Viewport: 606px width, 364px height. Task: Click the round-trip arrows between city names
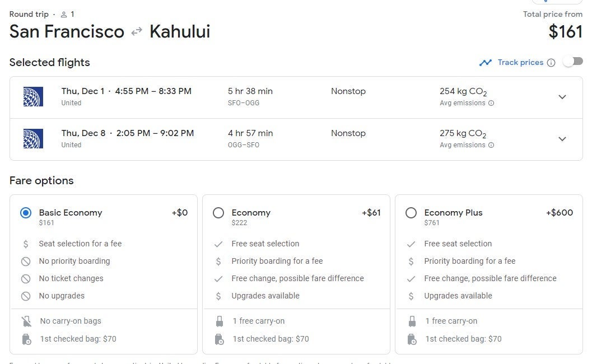tap(137, 32)
